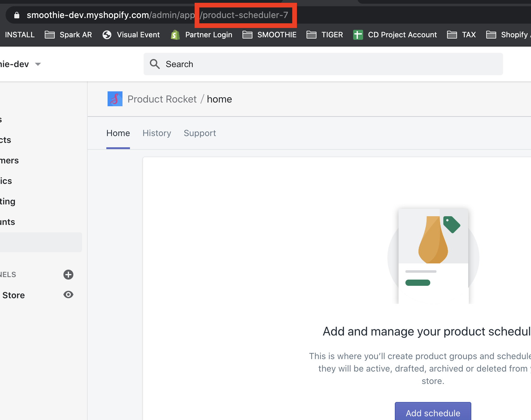The image size is (531, 420).
Task: Open the TIGER bookmark folder
Action: tap(325, 35)
